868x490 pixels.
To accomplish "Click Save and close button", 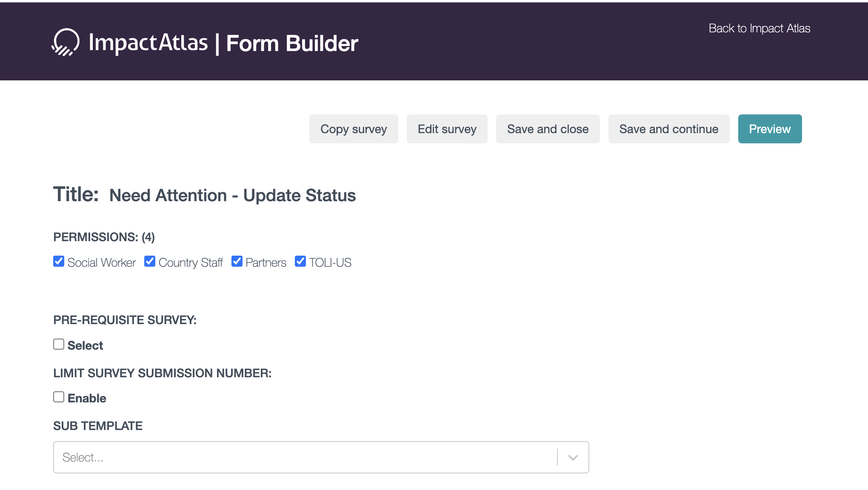I will point(548,129).
